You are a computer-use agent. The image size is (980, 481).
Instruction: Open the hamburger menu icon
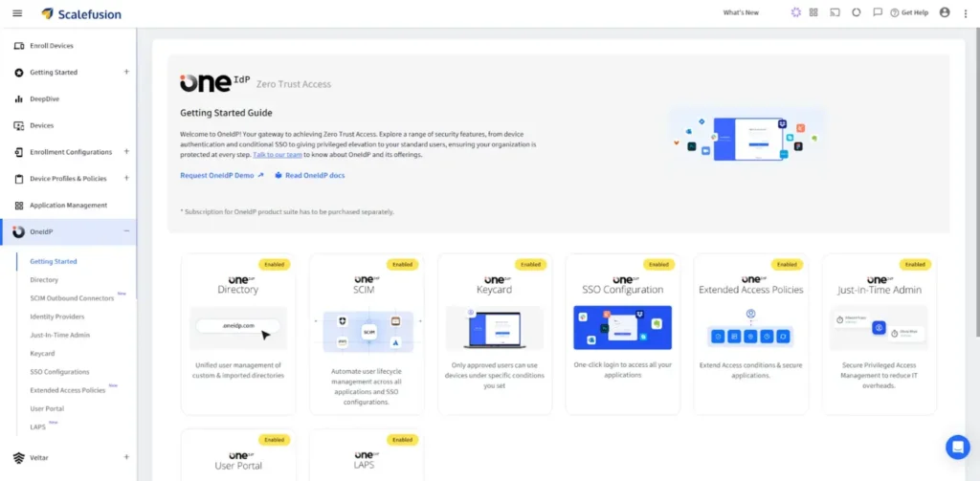pyautogui.click(x=17, y=13)
